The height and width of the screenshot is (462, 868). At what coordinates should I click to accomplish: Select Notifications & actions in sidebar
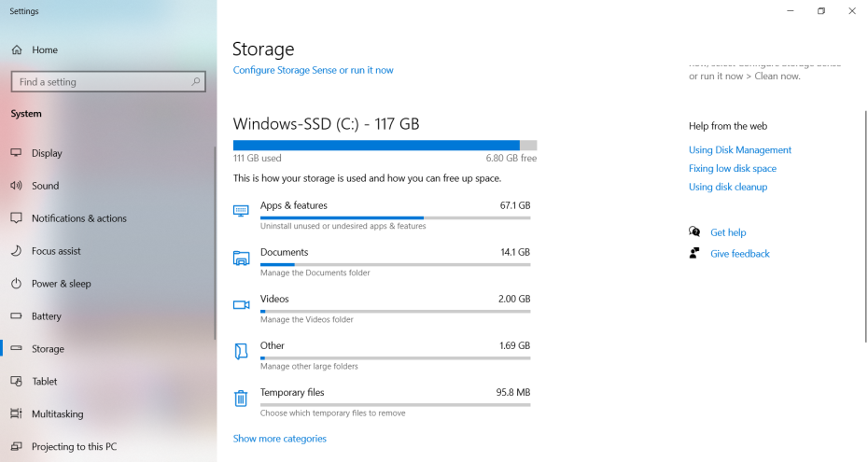click(x=78, y=218)
